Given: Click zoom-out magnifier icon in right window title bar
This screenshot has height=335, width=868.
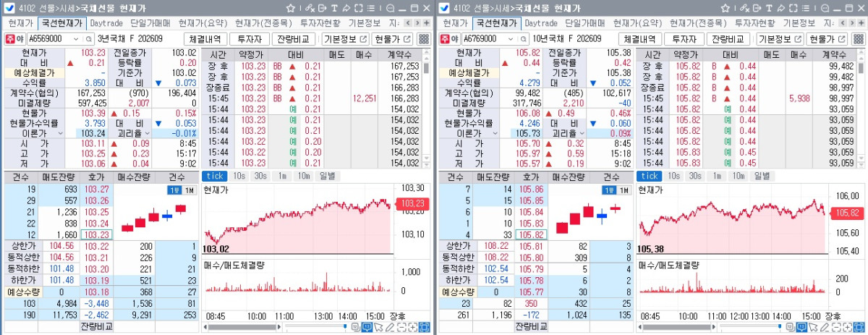Looking at the screenshot, I should (x=825, y=8).
